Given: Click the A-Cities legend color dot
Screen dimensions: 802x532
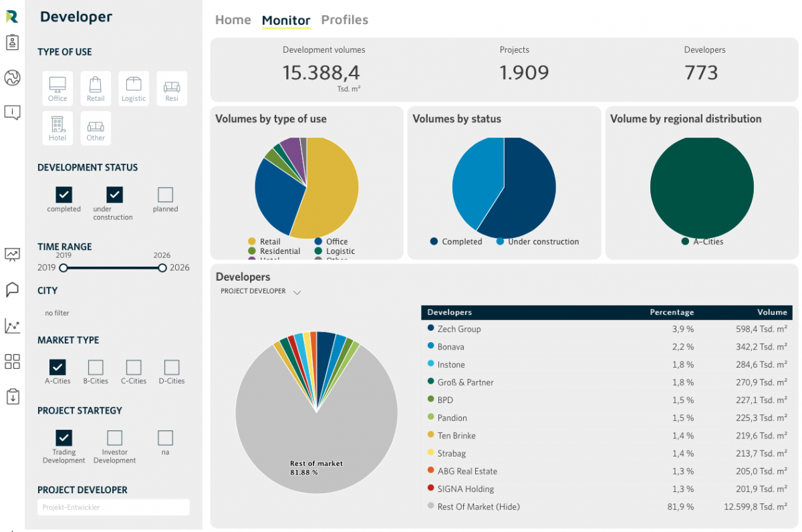Looking at the screenshot, I should pyautogui.click(x=685, y=241).
